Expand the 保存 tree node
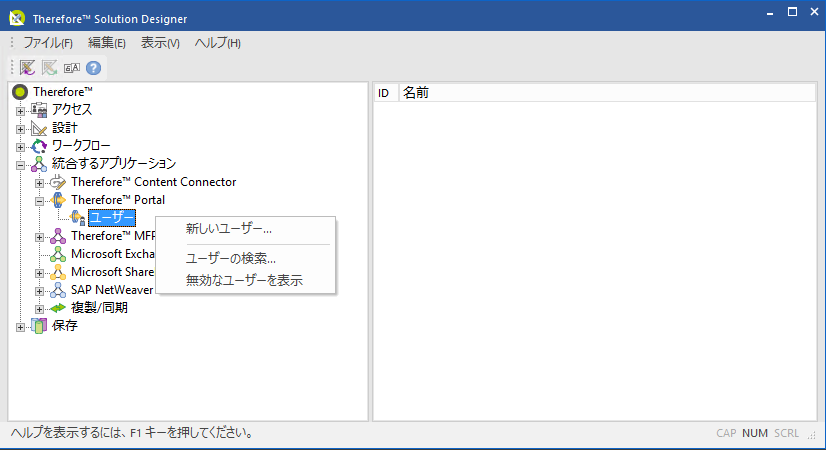Screen dimensions: 826x450 [x=20, y=327]
